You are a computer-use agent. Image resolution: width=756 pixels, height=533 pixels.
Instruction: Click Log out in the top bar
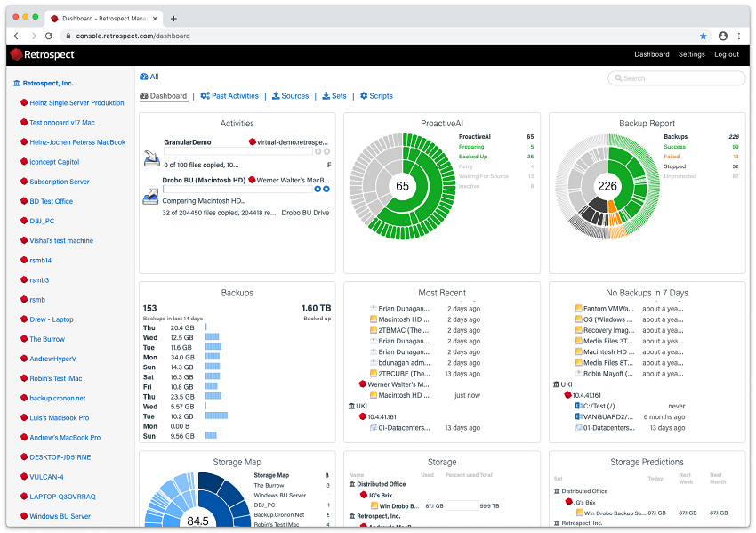click(727, 54)
